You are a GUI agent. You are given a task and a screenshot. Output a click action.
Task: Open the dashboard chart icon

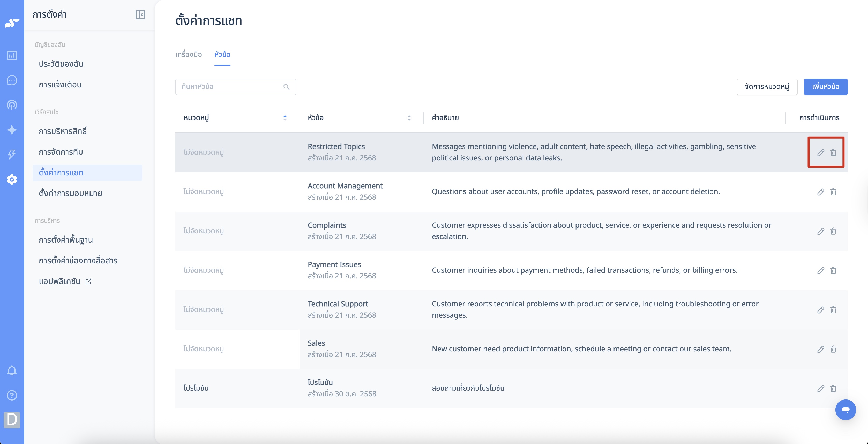(12, 55)
